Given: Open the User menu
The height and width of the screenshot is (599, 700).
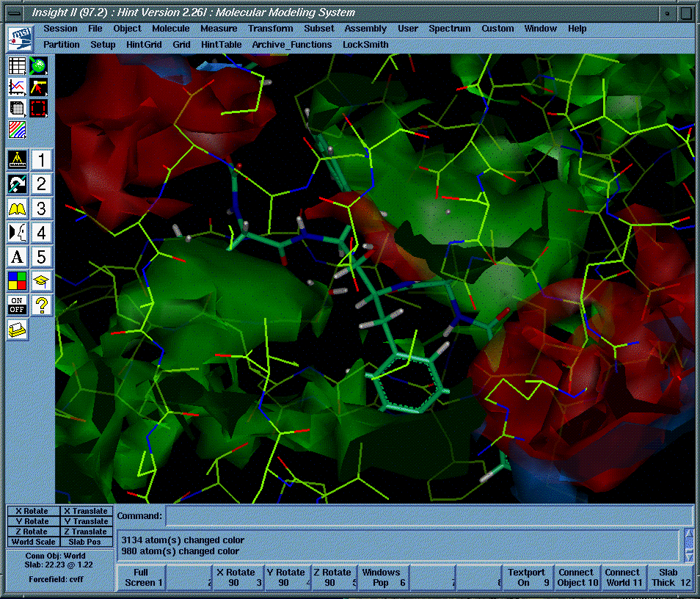Looking at the screenshot, I should click(407, 29).
